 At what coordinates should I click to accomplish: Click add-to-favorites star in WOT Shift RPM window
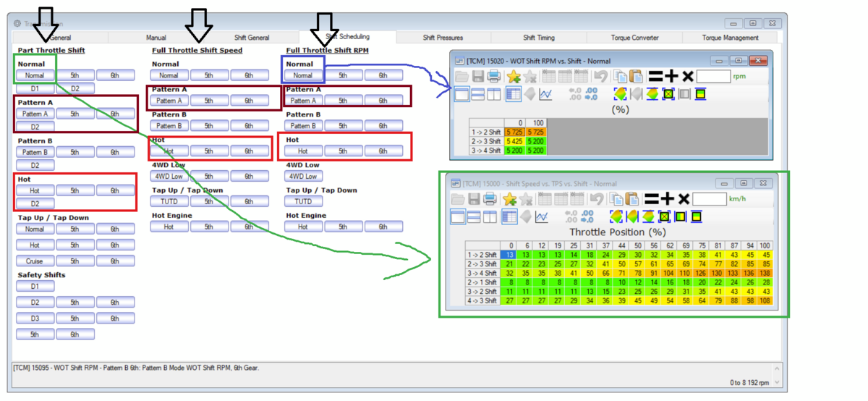click(513, 77)
